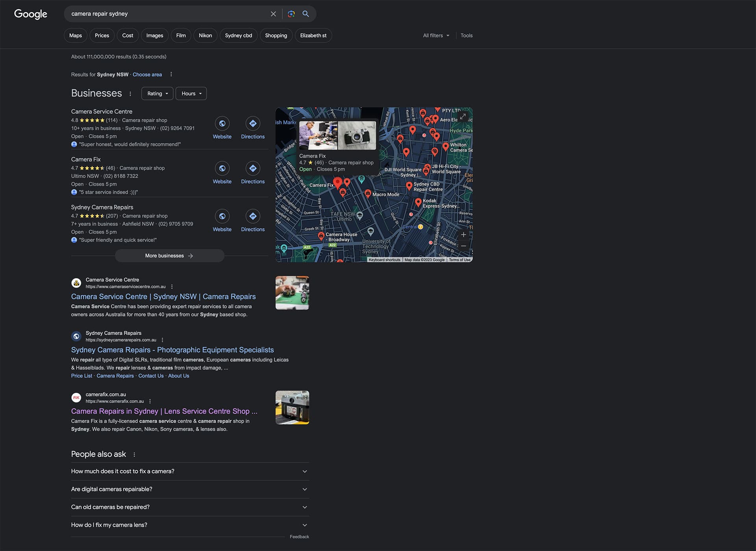Open three-dot menu beside camerafix.com.au URL
This screenshot has height=551, width=756.
pyautogui.click(x=150, y=401)
